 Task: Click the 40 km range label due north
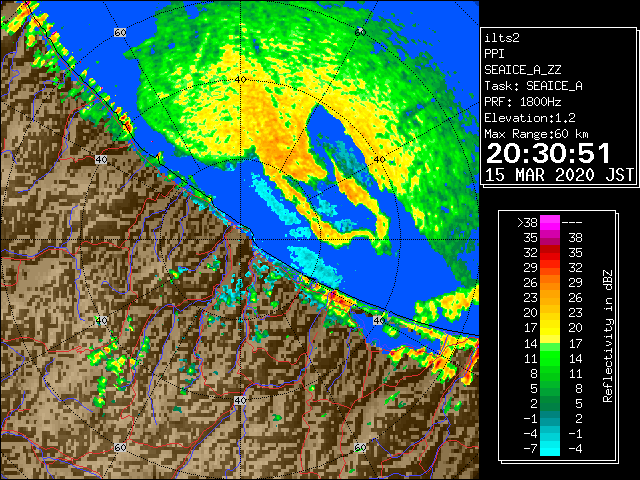(240, 80)
